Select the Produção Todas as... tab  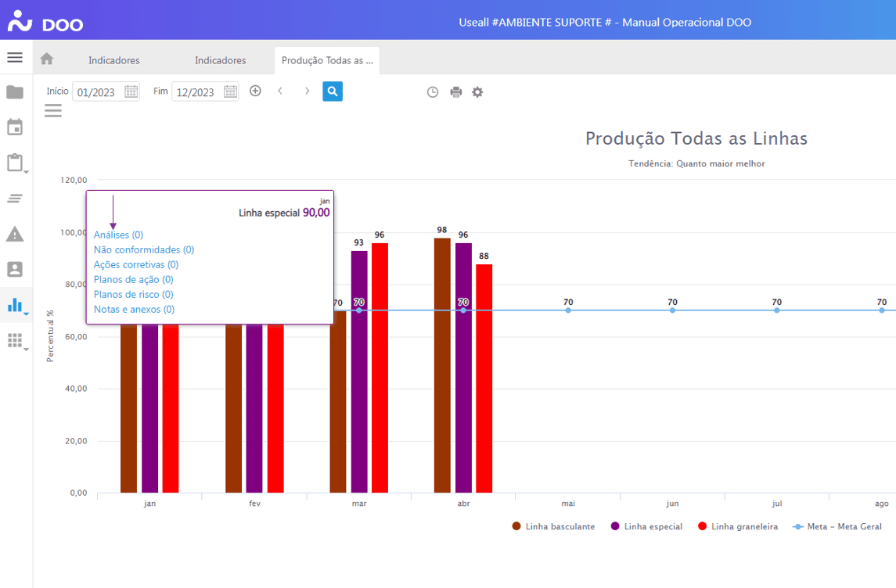pos(326,60)
